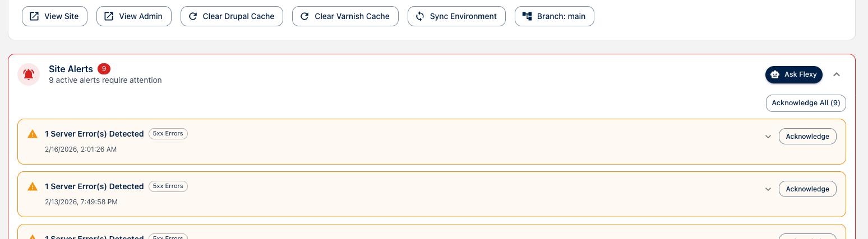The image size is (868, 239).
Task: Click the Flexy robot icon
Action: tap(775, 74)
